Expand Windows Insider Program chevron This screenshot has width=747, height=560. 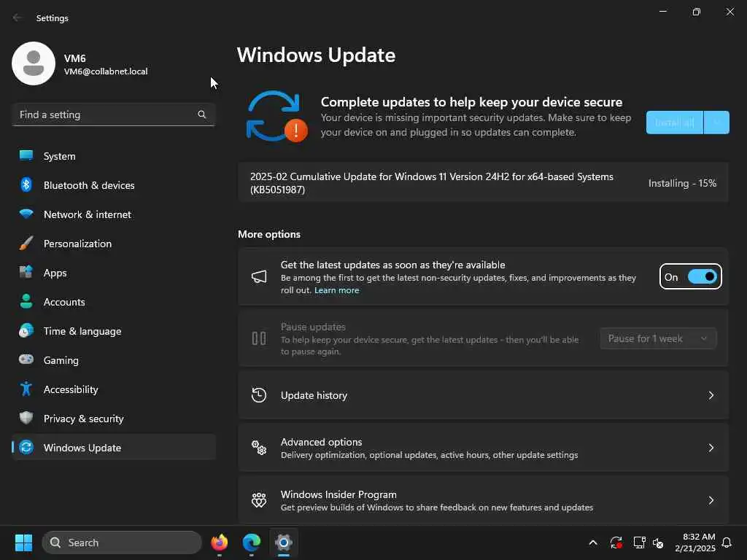coord(711,500)
